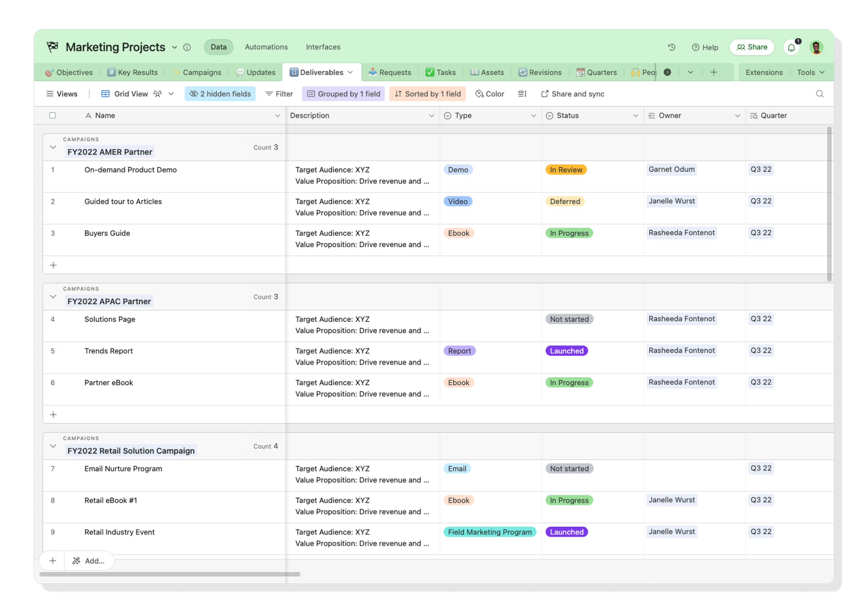The height and width of the screenshot is (613, 868).
Task: Open notifications bell icon
Action: [791, 48]
